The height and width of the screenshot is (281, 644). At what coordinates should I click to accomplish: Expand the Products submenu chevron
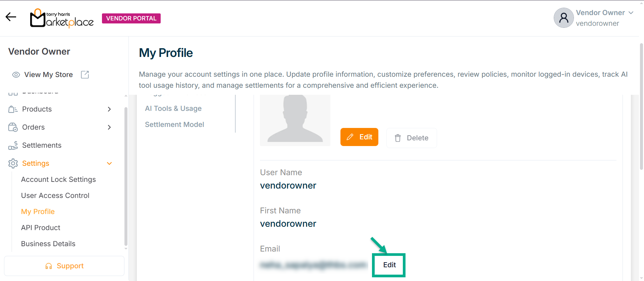pyautogui.click(x=109, y=109)
